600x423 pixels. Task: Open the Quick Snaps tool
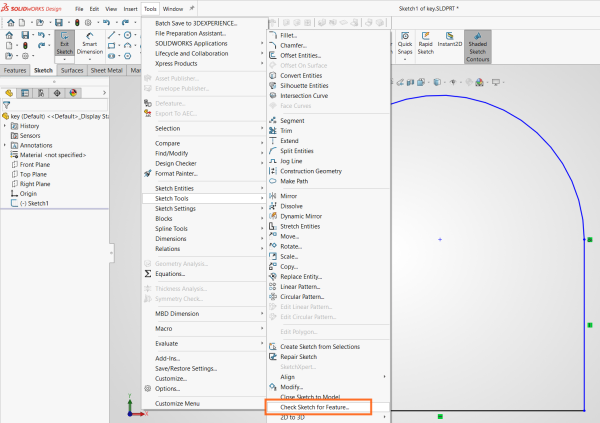tap(405, 44)
